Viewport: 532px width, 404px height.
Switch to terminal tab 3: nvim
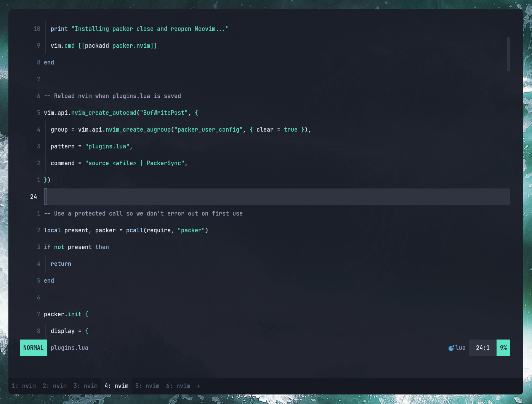click(x=85, y=386)
